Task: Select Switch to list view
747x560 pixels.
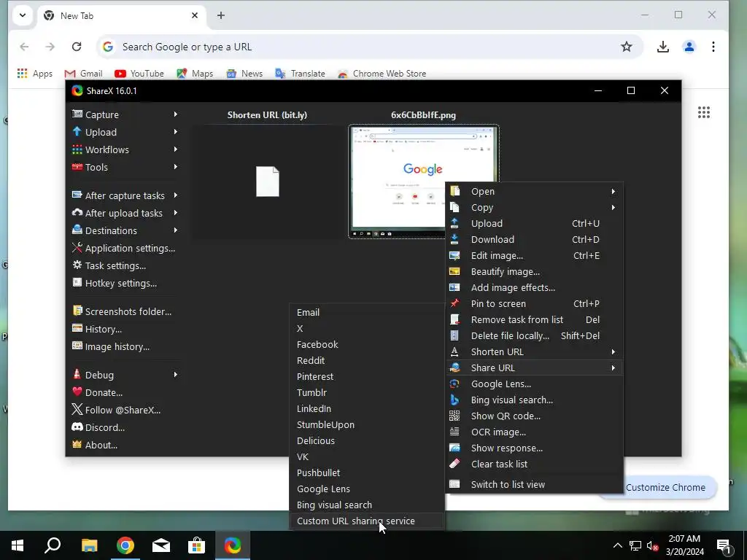Action: [x=535, y=484]
